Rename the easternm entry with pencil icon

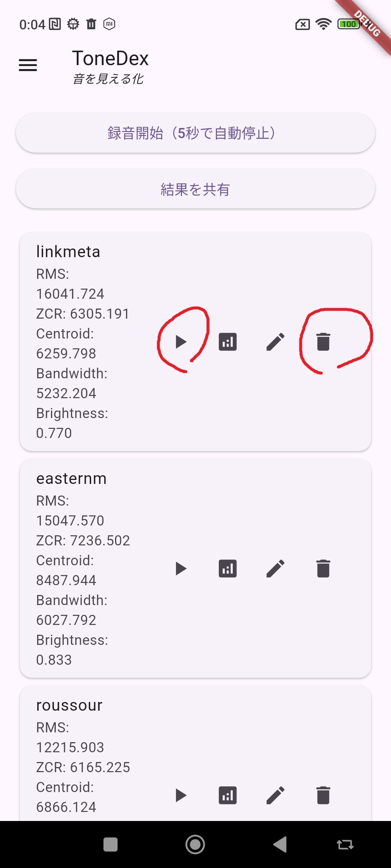point(276,569)
